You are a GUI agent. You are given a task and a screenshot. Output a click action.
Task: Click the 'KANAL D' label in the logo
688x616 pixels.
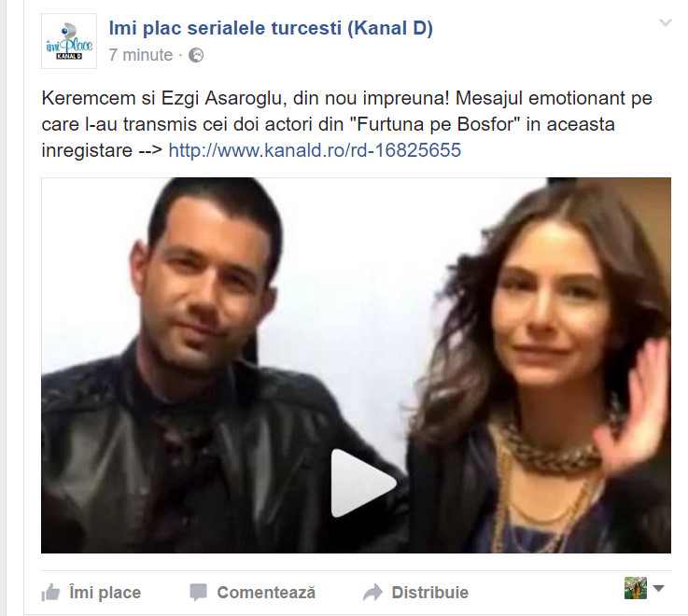click(x=69, y=56)
